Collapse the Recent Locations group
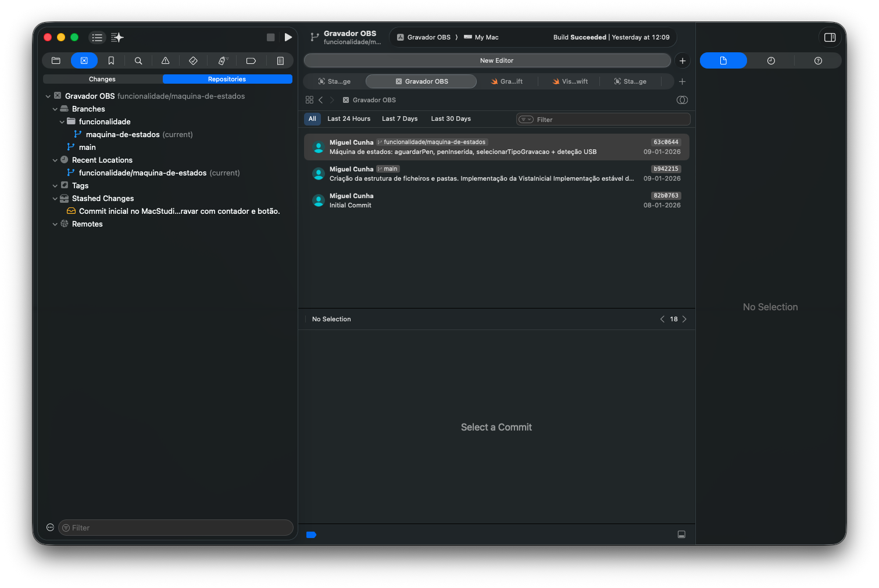The height and width of the screenshot is (588, 879). point(55,160)
